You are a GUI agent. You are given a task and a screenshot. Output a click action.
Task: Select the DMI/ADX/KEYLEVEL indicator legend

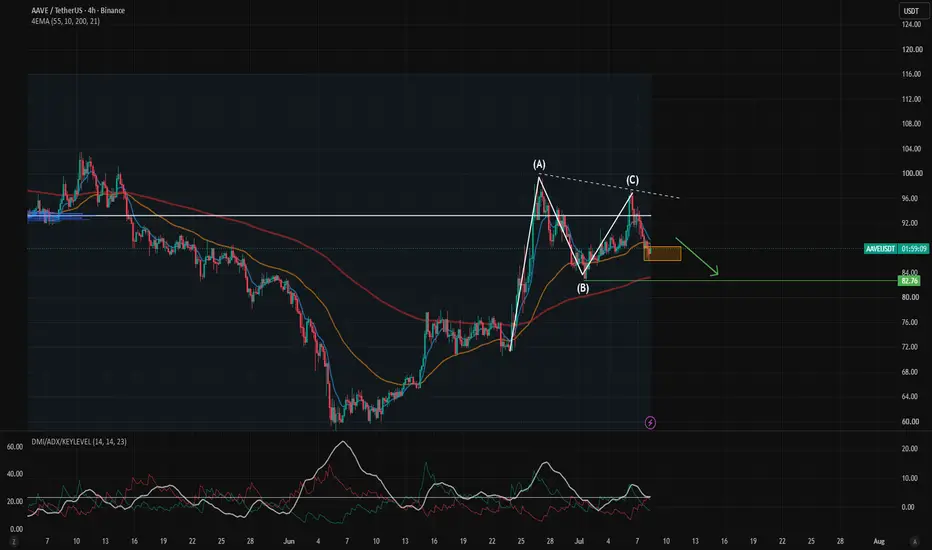[x=79, y=442]
